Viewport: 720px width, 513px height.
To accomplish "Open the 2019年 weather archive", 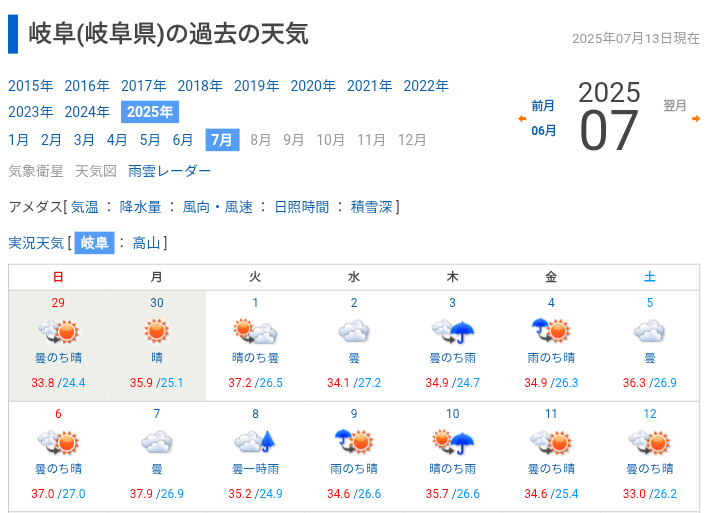I will point(257,86).
